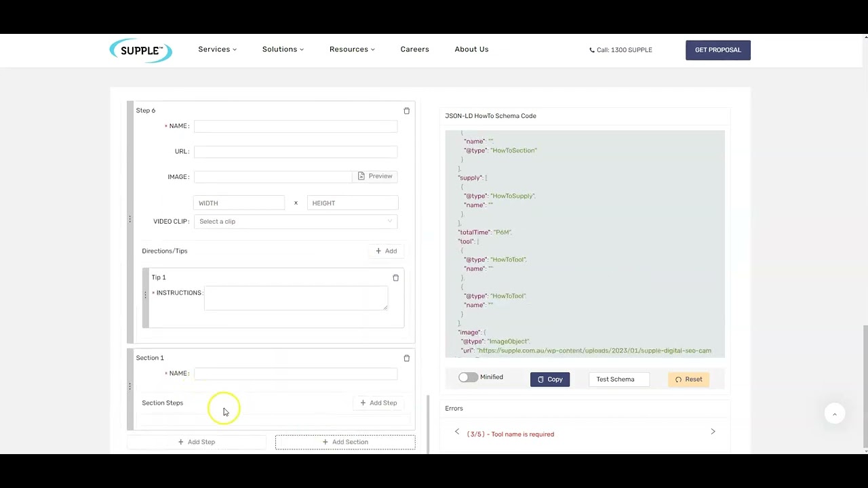The image size is (868, 488).
Task: Go to previous error arrow
Action: coord(457,432)
